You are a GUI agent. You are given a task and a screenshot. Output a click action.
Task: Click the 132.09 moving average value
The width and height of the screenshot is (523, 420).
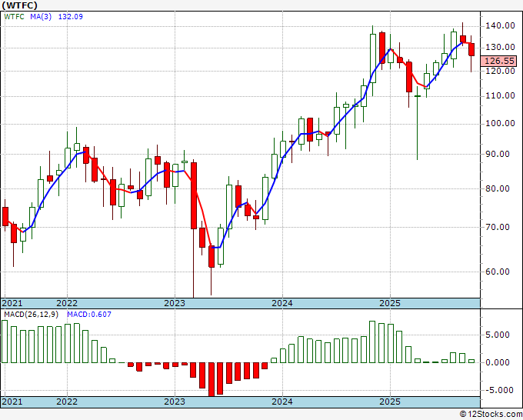tap(71, 17)
